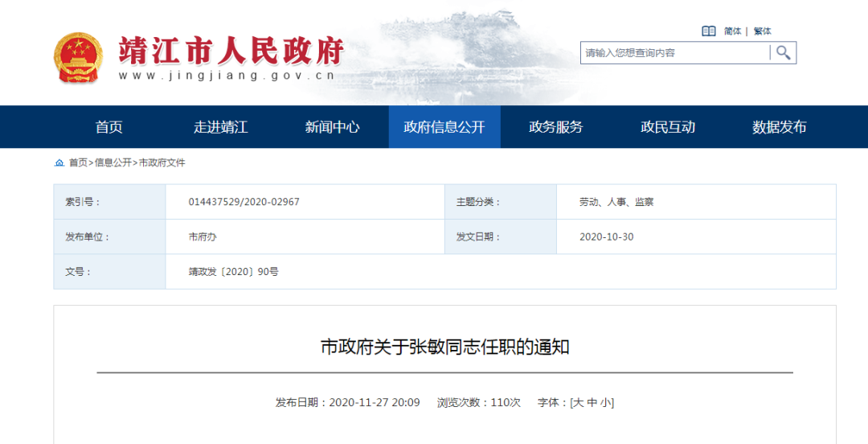Click document number 靖政发〔2020〕90号
Screen dimensions: 868x444
pos(234,272)
